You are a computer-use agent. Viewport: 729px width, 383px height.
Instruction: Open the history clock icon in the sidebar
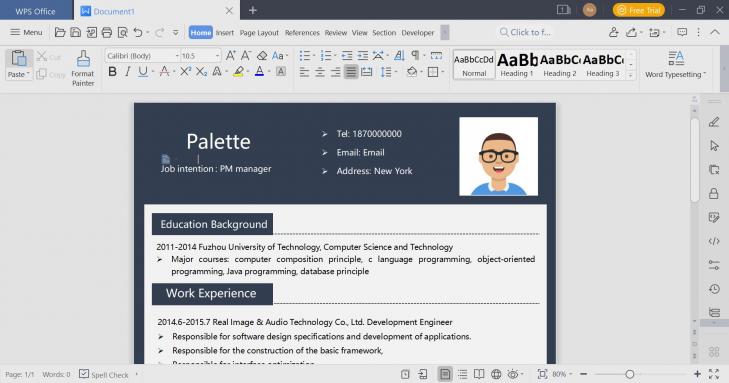pos(714,289)
